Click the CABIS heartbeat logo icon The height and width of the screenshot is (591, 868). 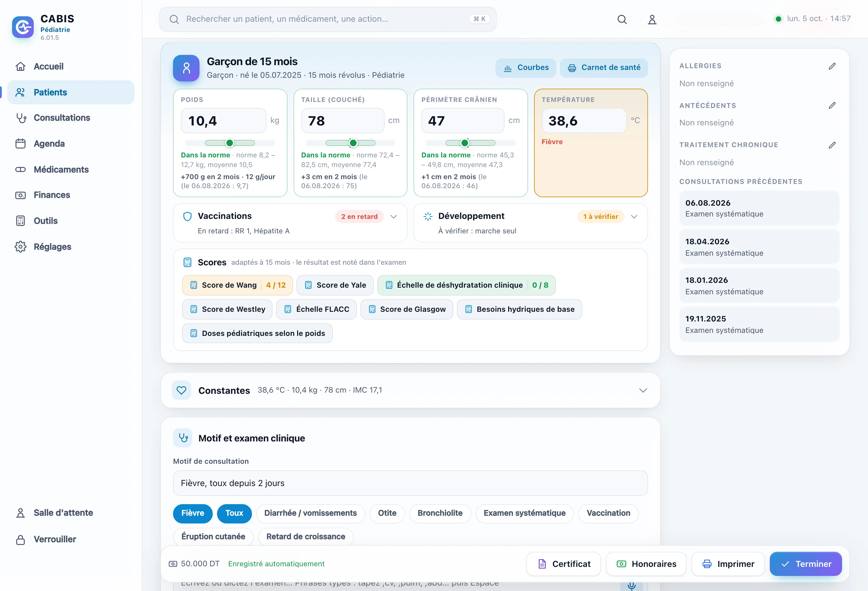[x=23, y=27]
